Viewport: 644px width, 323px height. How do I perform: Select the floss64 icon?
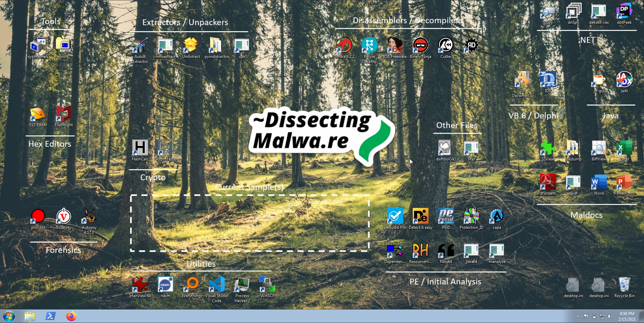(x=446, y=253)
